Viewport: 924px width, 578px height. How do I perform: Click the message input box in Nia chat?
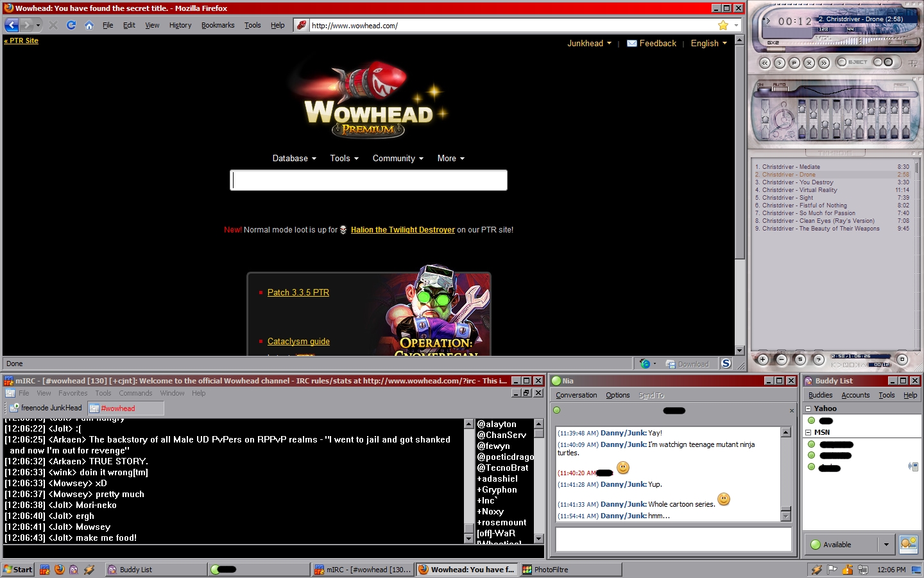tap(673, 539)
